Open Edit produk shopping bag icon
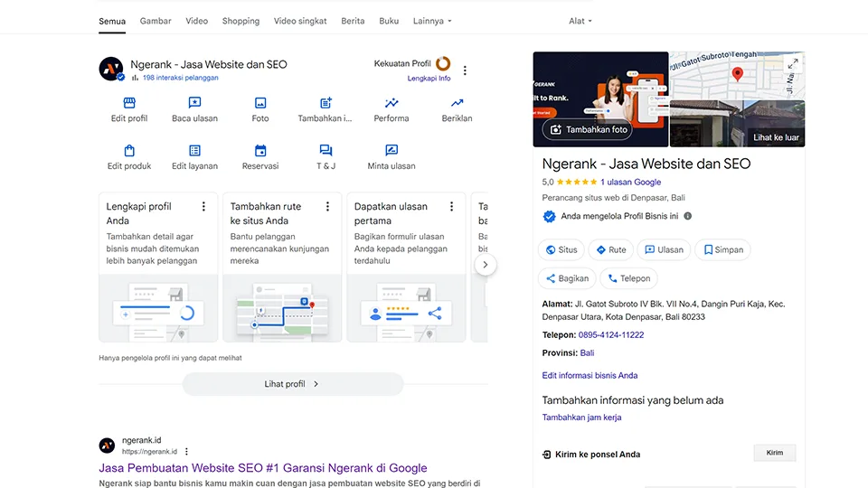The image size is (868, 488). point(129,151)
